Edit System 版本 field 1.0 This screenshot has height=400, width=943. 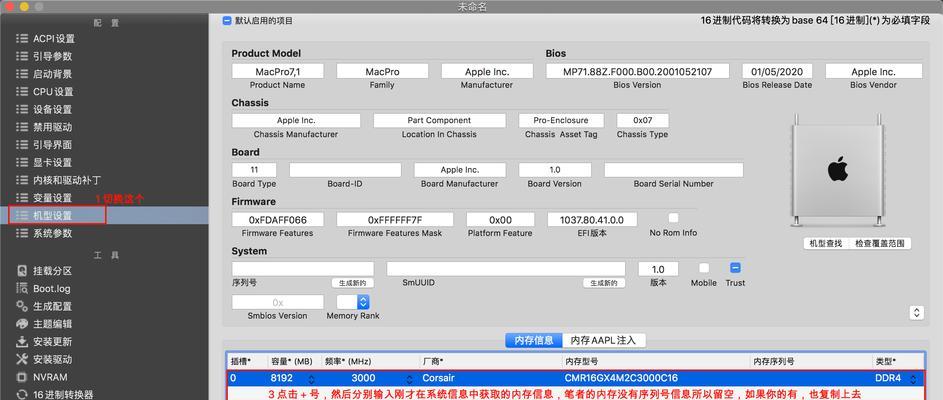pyautogui.click(x=658, y=269)
